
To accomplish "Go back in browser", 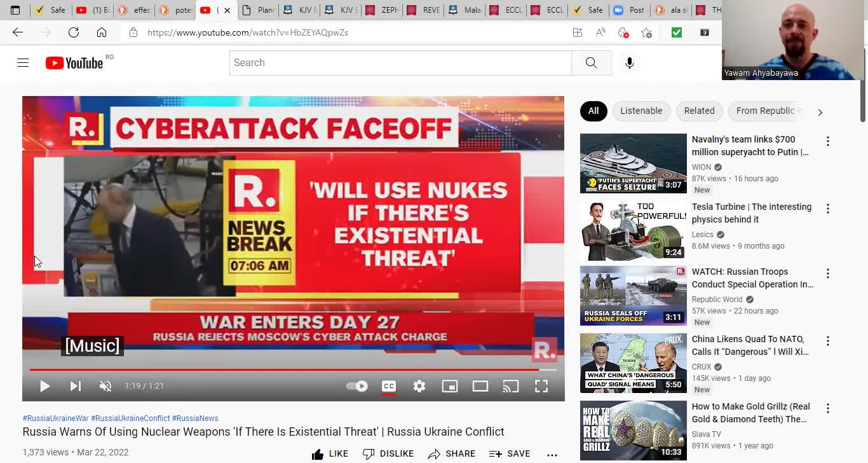I will click(x=18, y=32).
